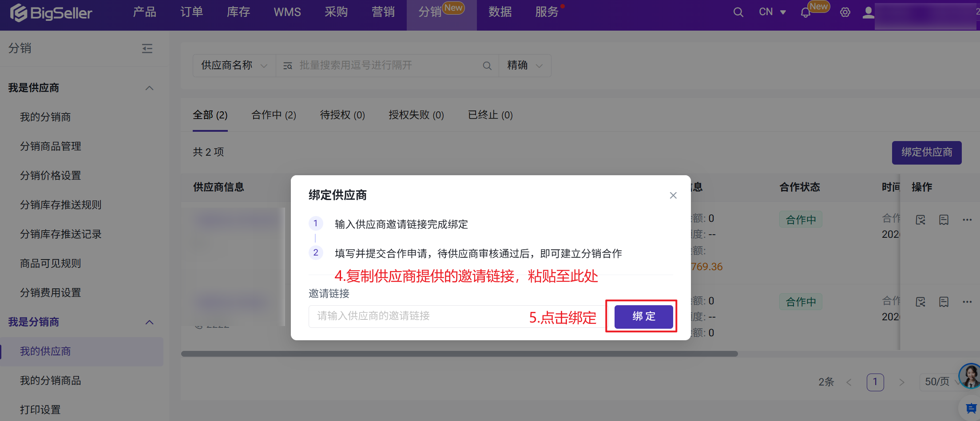Open settings gear icon in header
Image resolution: width=980 pixels, height=421 pixels.
(845, 12)
